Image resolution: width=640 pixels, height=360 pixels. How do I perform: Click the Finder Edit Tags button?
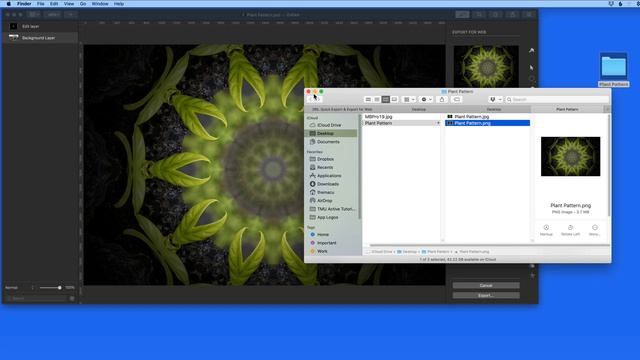click(x=457, y=99)
